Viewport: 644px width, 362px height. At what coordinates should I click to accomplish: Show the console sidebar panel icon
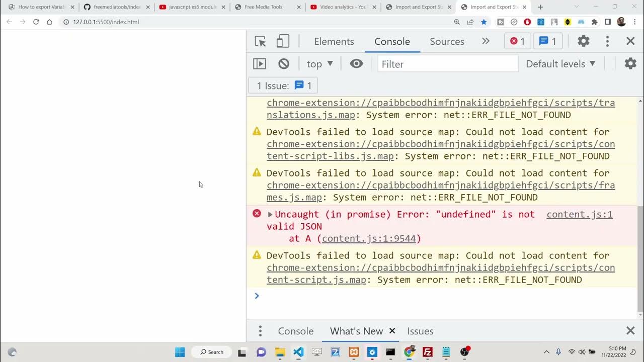(x=260, y=64)
